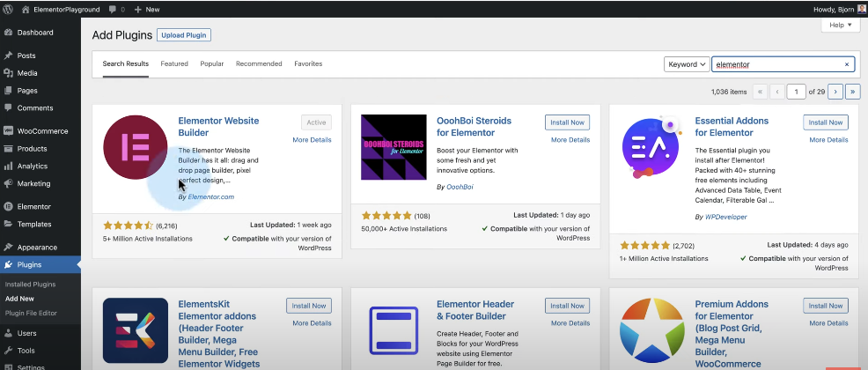The height and width of the screenshot is (370, 868).
Task: Click the Dashboard gauge icon
Action: pyautogui.click(x=8, y=32)
